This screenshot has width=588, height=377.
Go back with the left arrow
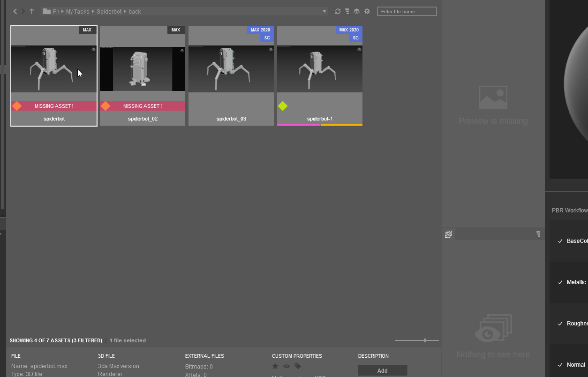(15, 11)
